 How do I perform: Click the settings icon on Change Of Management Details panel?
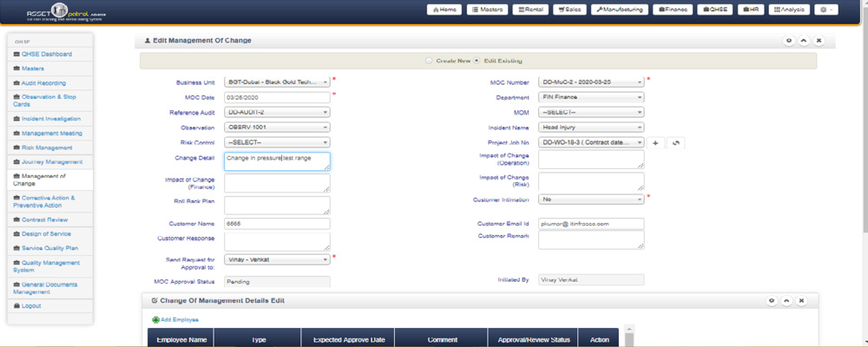(x=771, y=300)
